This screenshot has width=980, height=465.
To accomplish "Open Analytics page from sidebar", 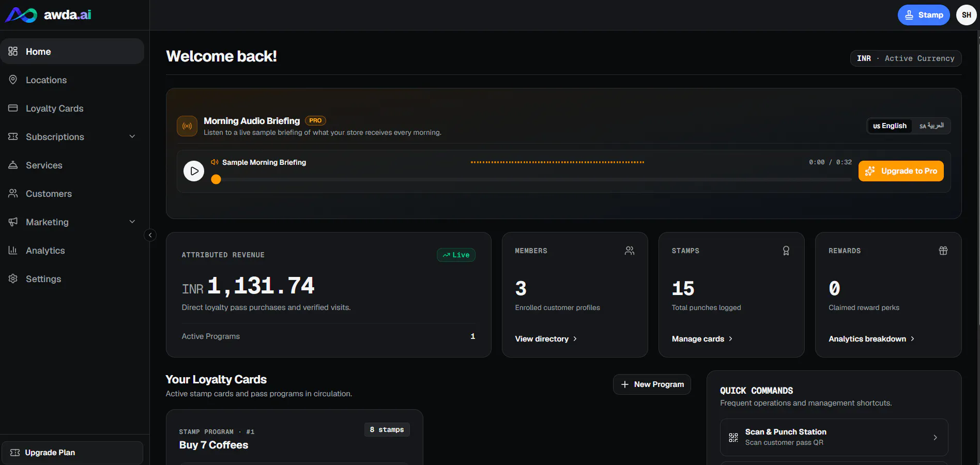I will [72, 250].
